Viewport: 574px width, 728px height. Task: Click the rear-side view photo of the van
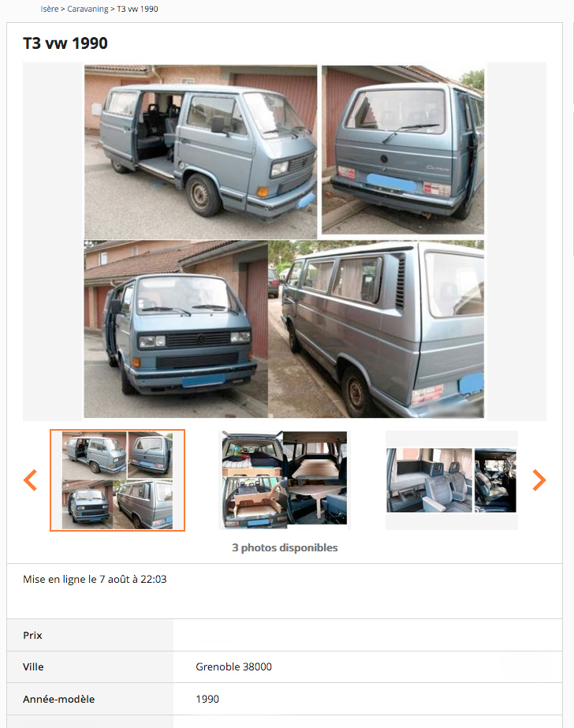[x=376, y=329]
